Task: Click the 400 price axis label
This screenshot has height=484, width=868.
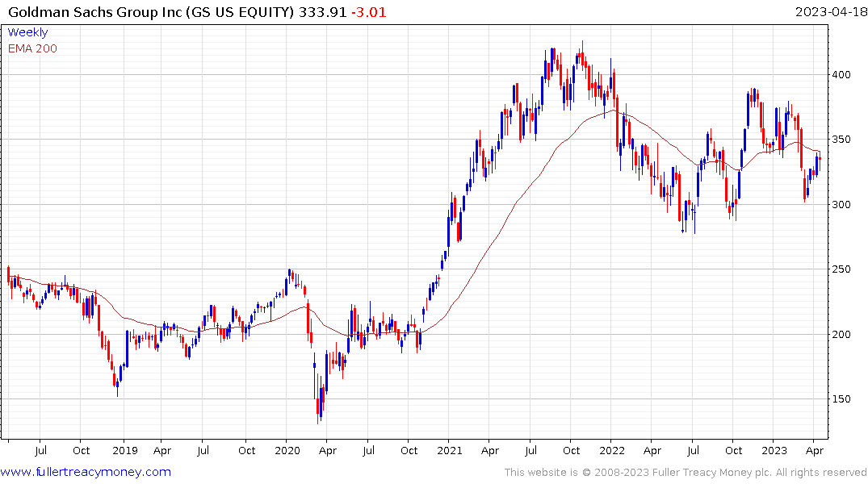Action: point(841,75)
